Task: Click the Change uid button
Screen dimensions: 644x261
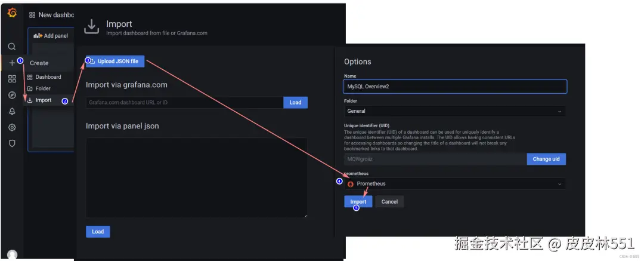Action: [546, 159]
